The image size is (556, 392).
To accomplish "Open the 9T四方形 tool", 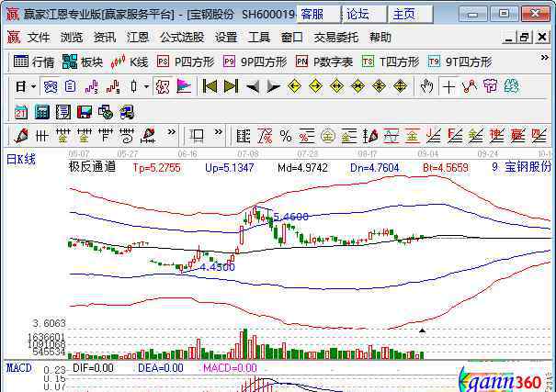I will 460,62.
